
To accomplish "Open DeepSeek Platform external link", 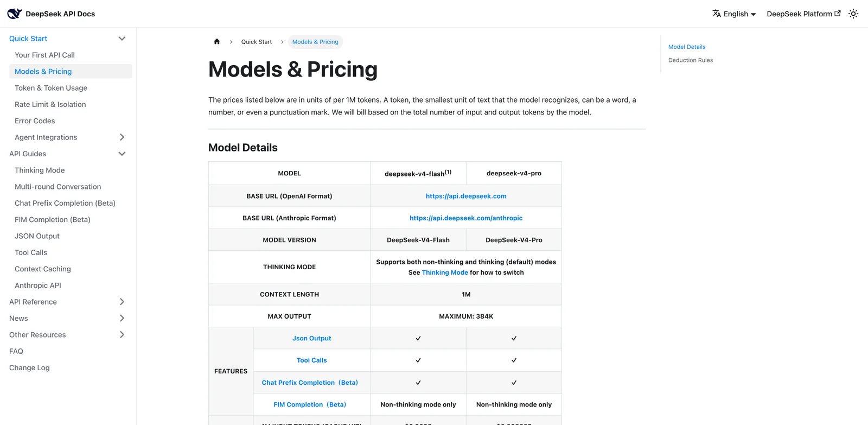I will (x=803, y=14).
